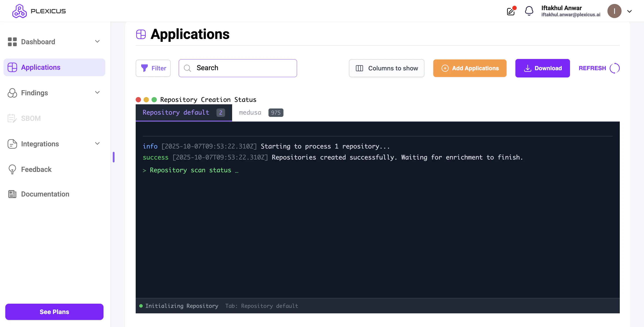Click the 'Repository Creation Status' heading
Screen dimensions: 644x327
208,100
